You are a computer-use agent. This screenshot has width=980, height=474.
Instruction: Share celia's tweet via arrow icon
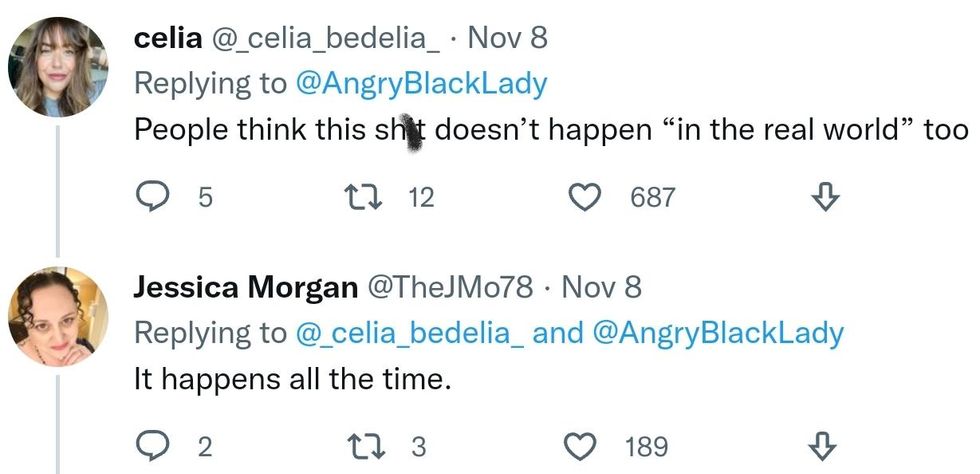tap(824, 198)
